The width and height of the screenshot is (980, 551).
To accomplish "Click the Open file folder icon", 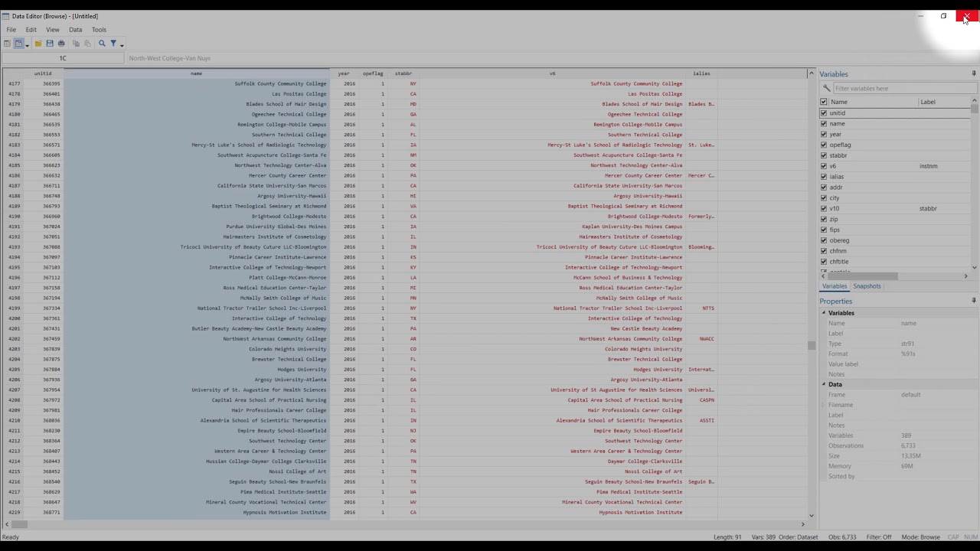I will (x=38, y=44).
